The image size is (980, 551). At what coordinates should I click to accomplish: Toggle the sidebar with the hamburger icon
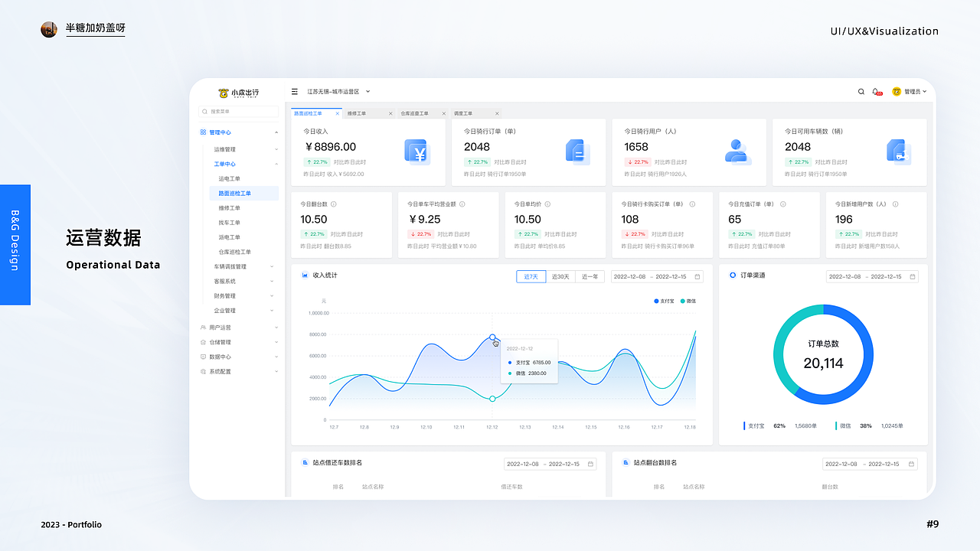click(x=295, y=92)
